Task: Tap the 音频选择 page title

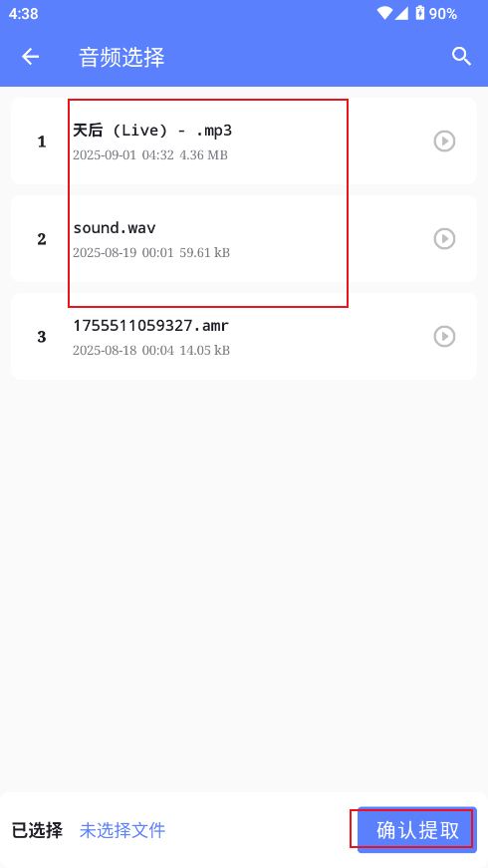Action: 122,57
